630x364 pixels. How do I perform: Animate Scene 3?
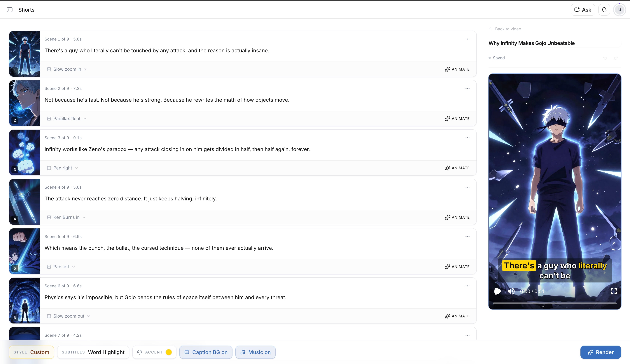pyautogui.click(x=457, y=168)
